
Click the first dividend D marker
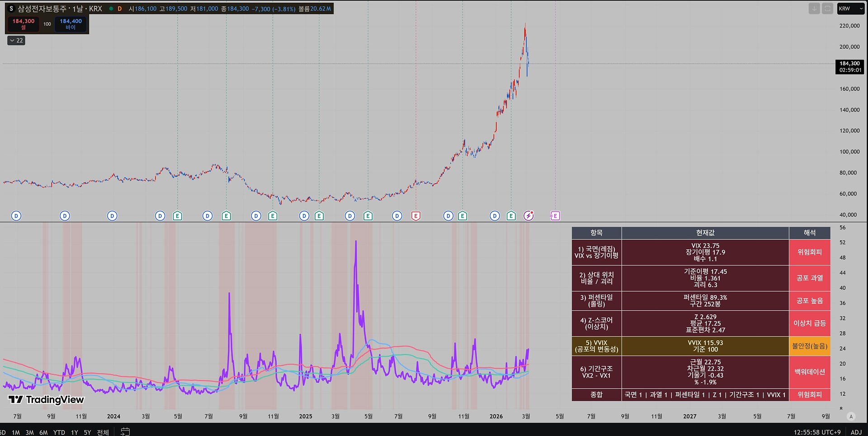pyautogui.click(x=16, y=216)
